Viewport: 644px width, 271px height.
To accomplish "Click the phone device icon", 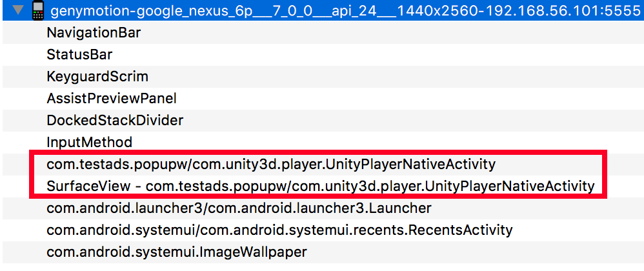I will pyautogui.click(x=37, y=11).
